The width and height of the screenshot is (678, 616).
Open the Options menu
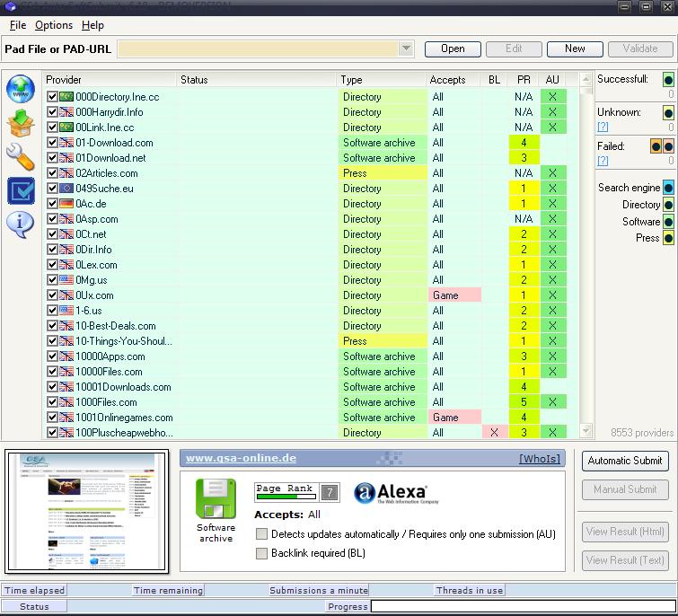click(x=54, y=25)
